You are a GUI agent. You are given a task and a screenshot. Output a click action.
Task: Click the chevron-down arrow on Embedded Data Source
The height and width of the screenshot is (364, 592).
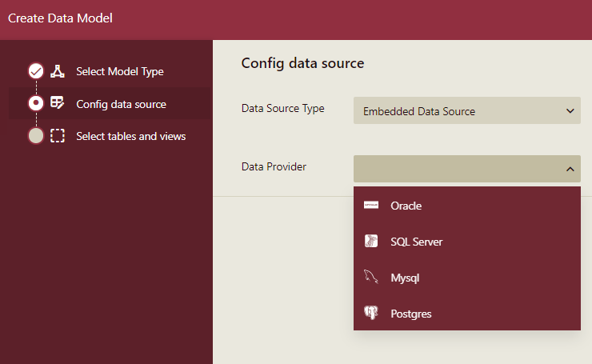tap(570, 110)
